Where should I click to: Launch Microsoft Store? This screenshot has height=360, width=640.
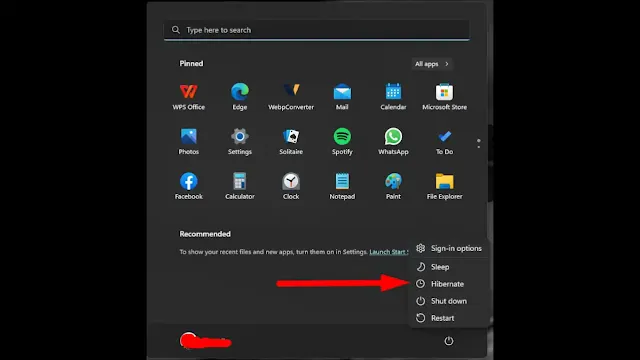(444, 97)
